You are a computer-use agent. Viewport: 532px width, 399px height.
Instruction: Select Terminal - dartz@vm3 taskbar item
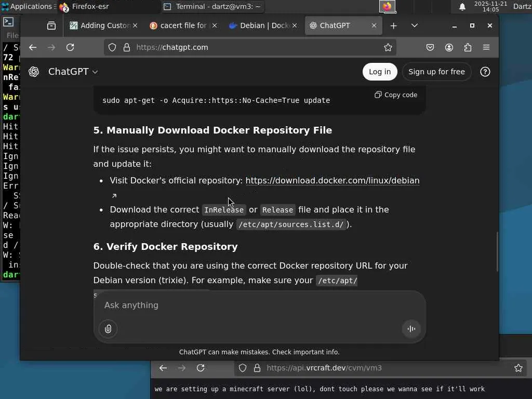[214, 6]
